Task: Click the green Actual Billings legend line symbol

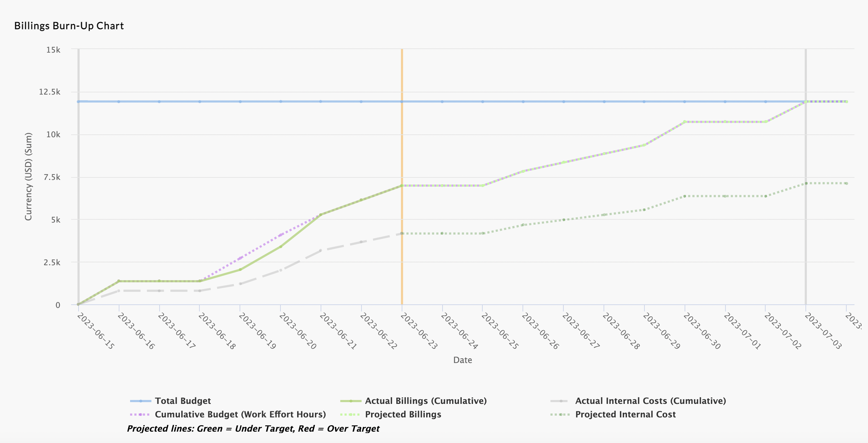Action: 350,401
